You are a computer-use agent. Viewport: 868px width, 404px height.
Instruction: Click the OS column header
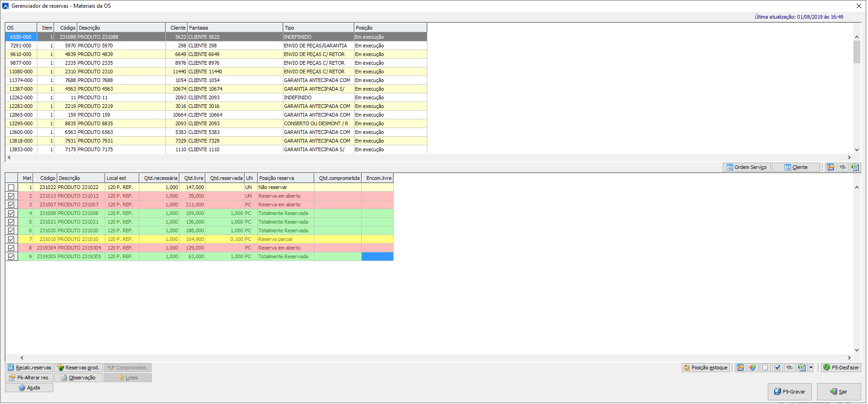[x=21, y=28]
